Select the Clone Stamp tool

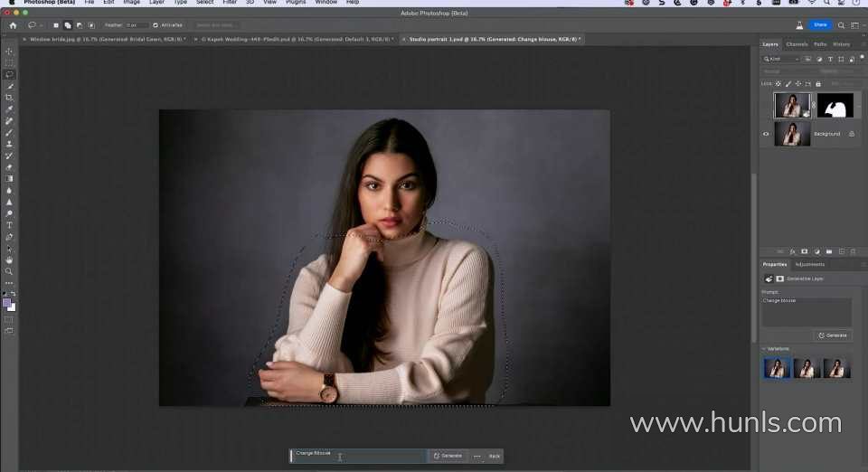[9, 144]
